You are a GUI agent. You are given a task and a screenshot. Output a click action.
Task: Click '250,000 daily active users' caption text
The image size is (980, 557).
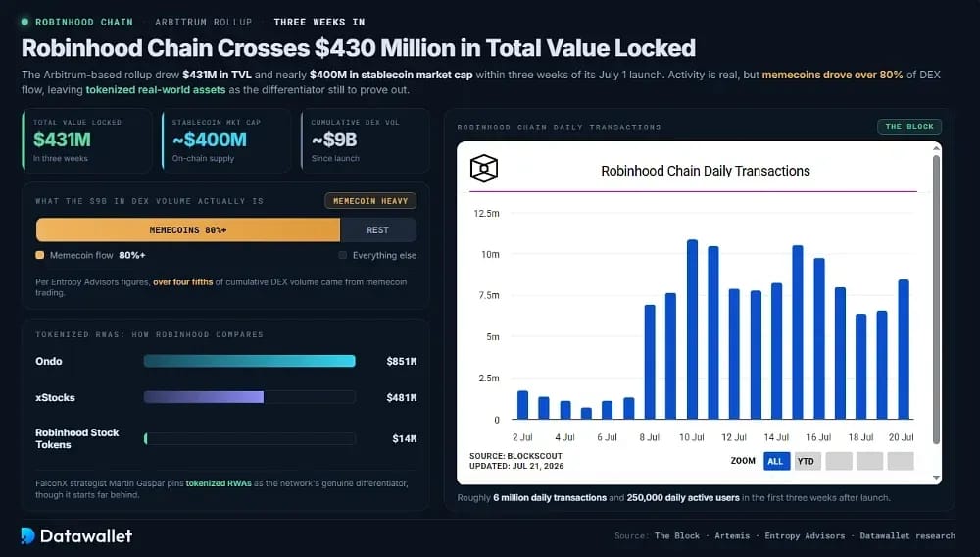683,497
